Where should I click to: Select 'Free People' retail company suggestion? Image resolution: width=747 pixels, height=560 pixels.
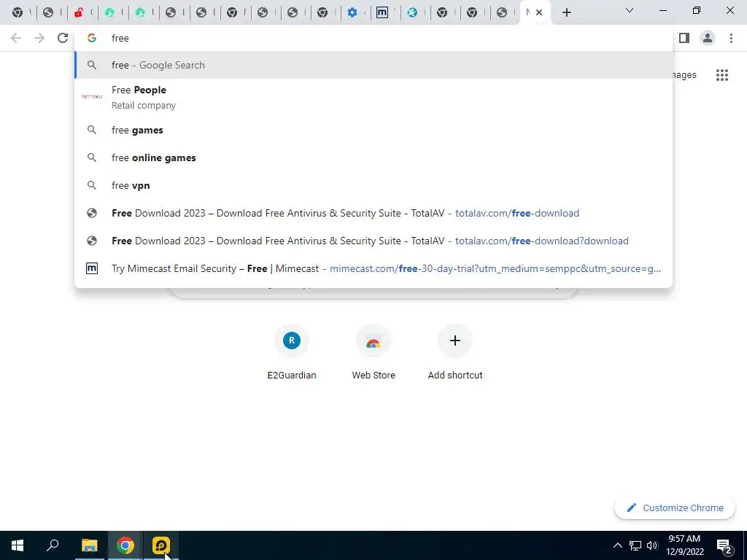point(373,97)
